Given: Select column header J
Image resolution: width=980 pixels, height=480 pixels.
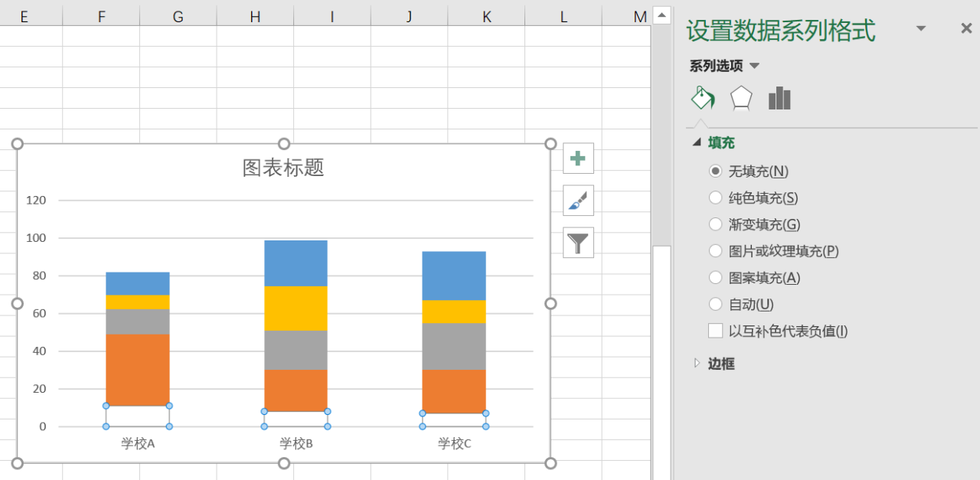Looking at the screenshot, I should [x=410, y=16].
